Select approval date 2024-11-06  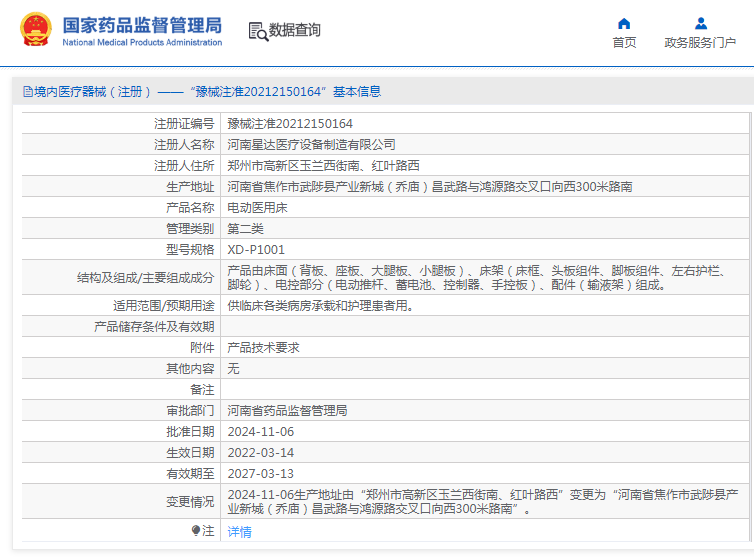click(x=261, y=431)
